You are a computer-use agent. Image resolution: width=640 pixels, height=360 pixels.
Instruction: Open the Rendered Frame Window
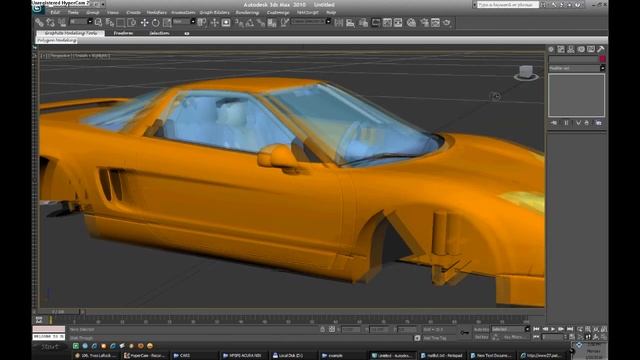coord(436,22)
